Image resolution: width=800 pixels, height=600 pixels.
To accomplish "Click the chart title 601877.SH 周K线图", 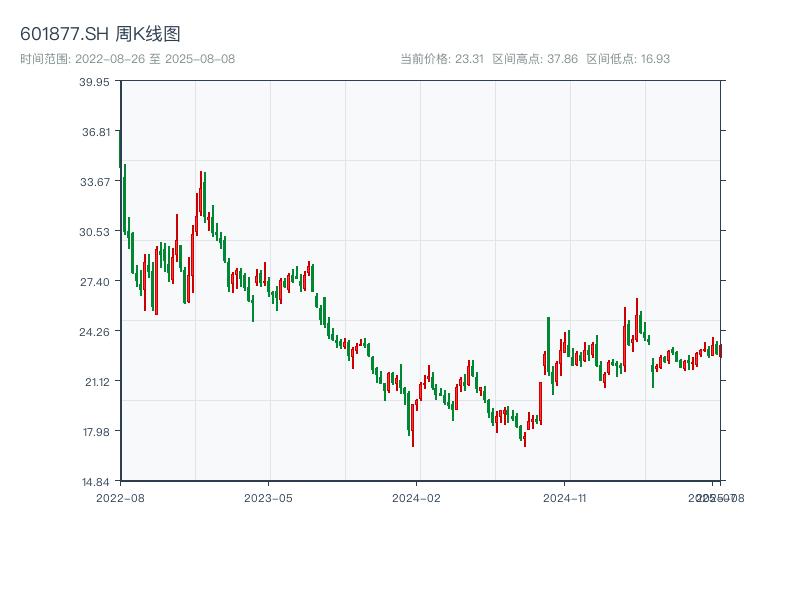I will click(100, 35).
